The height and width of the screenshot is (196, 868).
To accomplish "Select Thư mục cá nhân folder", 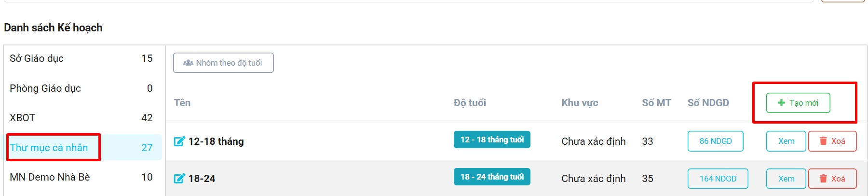I will click(x=49, y=148).
